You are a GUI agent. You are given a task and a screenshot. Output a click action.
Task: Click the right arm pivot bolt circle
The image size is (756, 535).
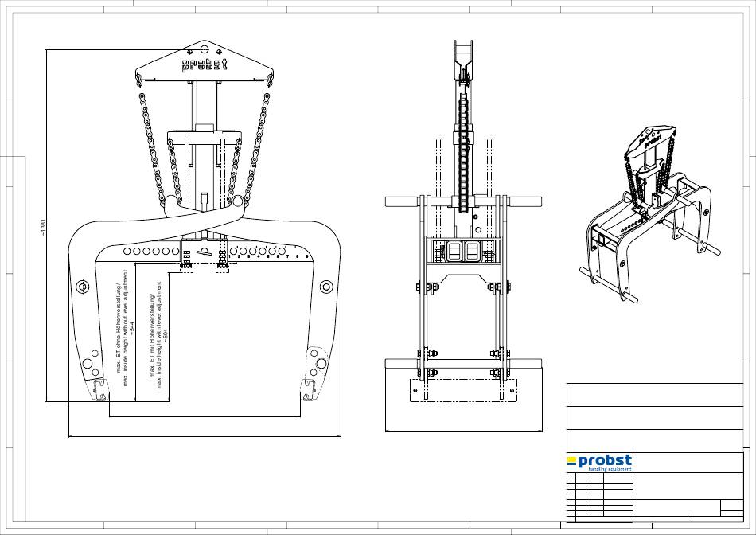[x=325, y=287]
